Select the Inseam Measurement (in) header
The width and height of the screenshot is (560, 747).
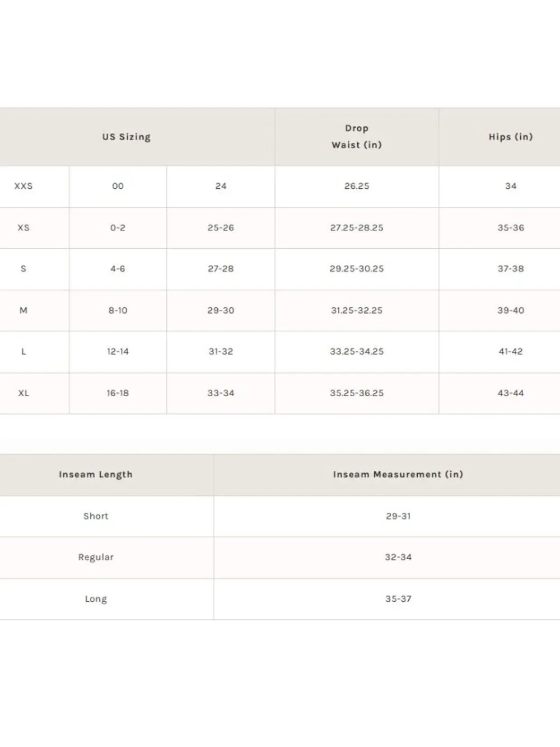tap(398, 475)
